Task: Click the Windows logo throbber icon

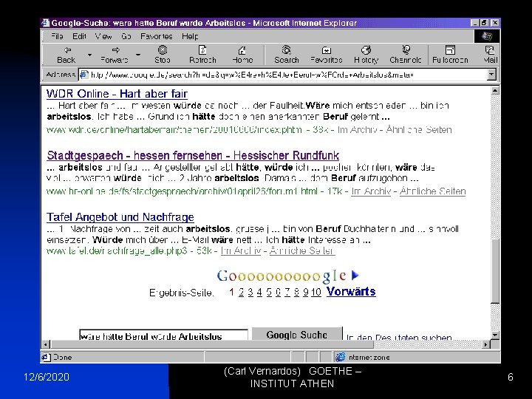Action: pos(487,36)
